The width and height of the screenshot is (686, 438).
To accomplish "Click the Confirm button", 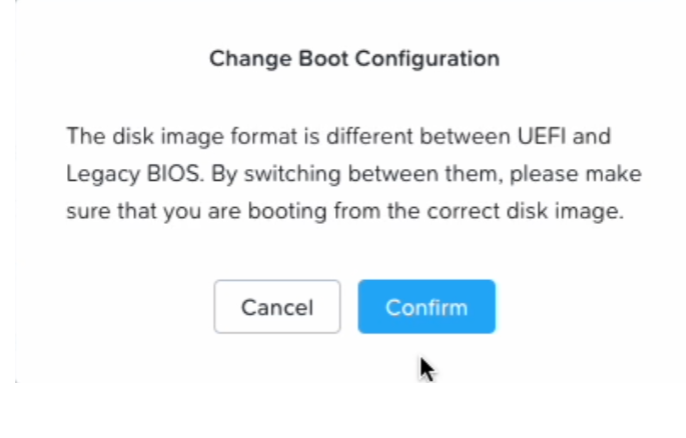I will point(426,307).
